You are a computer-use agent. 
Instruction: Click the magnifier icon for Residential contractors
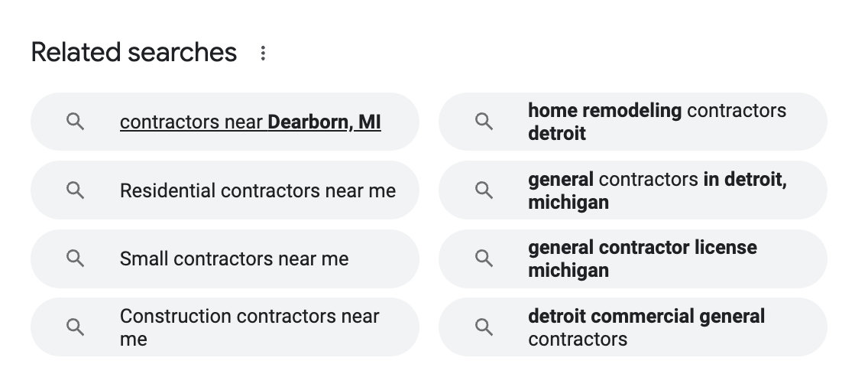[76, 190]
